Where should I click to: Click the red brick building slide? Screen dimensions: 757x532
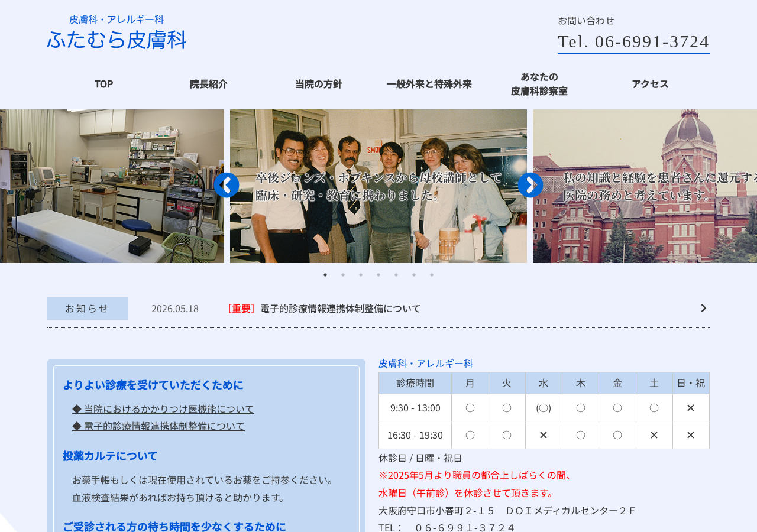pos(645,186)
